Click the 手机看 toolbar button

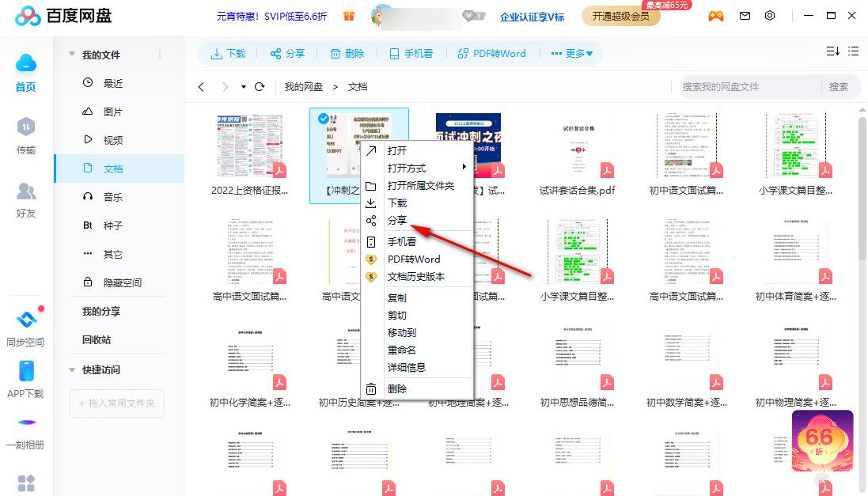click(411, 54)
